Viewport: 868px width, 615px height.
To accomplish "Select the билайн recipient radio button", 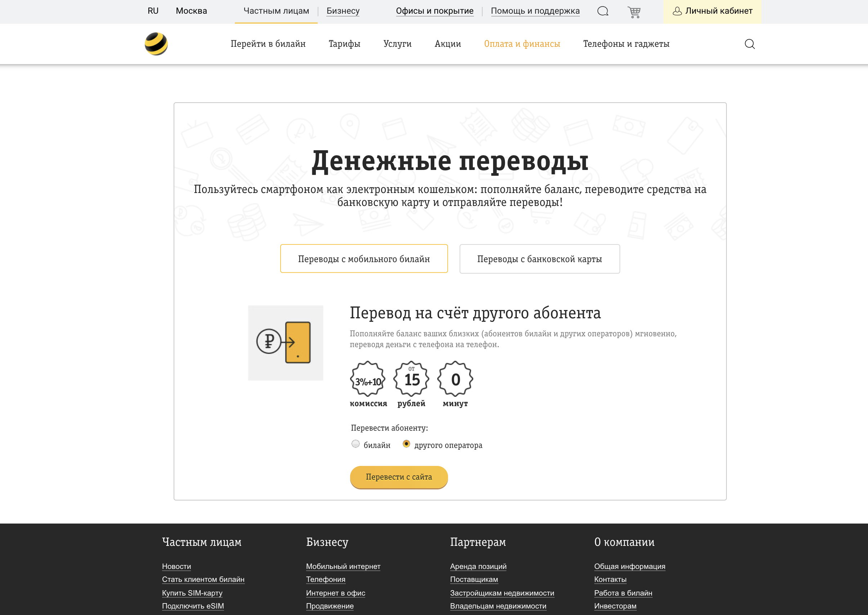I will click(x=355, y=444).
